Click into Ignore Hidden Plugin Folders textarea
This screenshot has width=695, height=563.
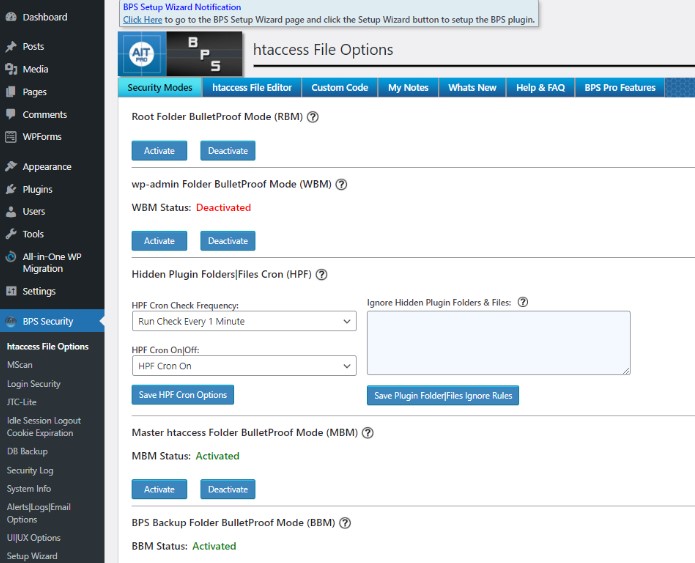pyautogui.click(x=499, y=343)
